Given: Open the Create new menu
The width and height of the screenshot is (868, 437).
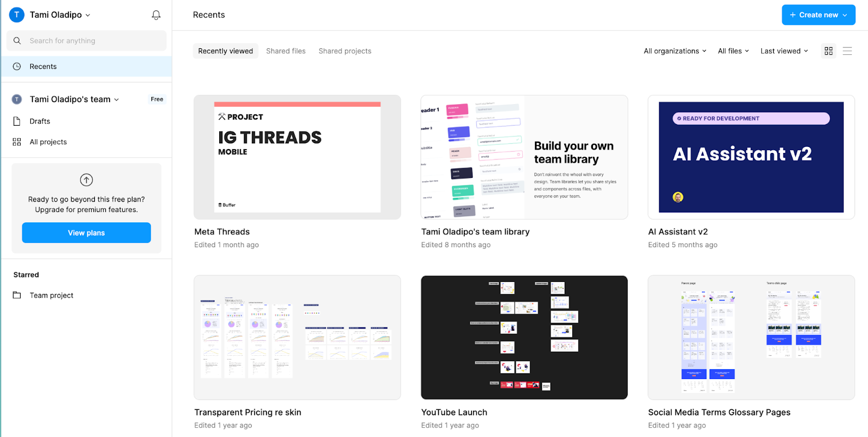Looking at the screenshot, I should click(818, 15).
